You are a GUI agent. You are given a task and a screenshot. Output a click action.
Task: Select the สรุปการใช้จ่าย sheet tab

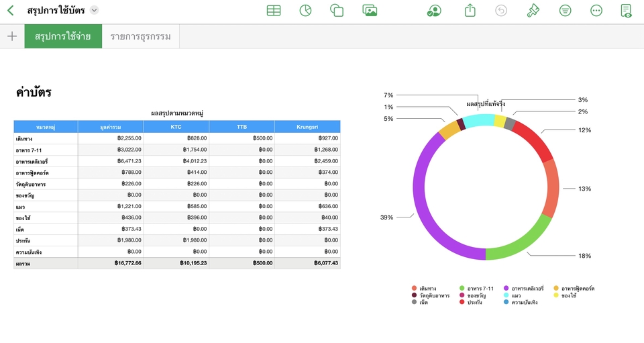[63, 36]
